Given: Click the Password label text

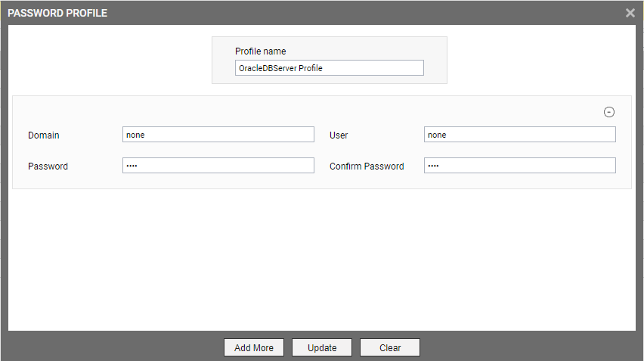Looking at the screenshot, I should coord(48,166).
